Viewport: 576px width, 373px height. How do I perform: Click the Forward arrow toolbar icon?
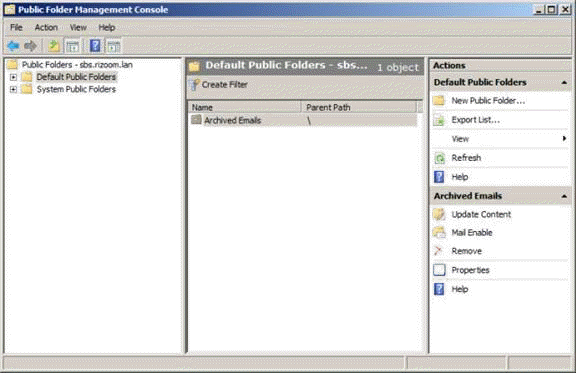click(x=30, y=46)
